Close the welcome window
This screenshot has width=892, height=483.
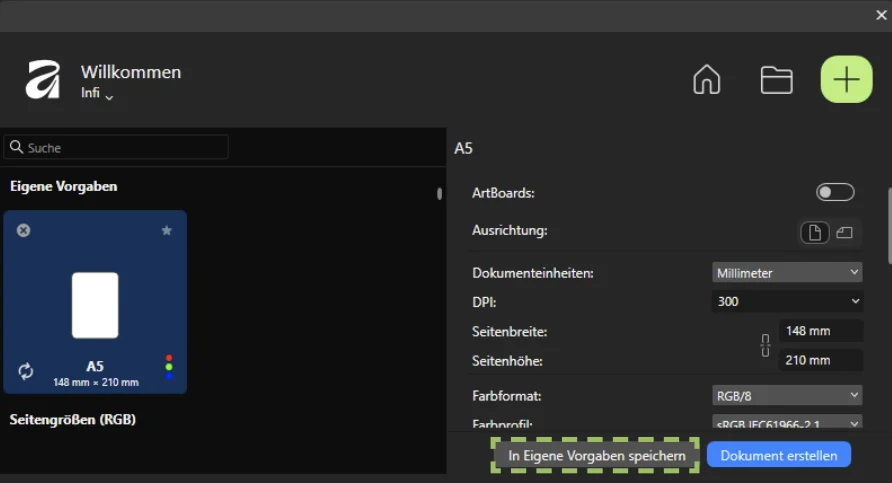(x=881, y=15)
